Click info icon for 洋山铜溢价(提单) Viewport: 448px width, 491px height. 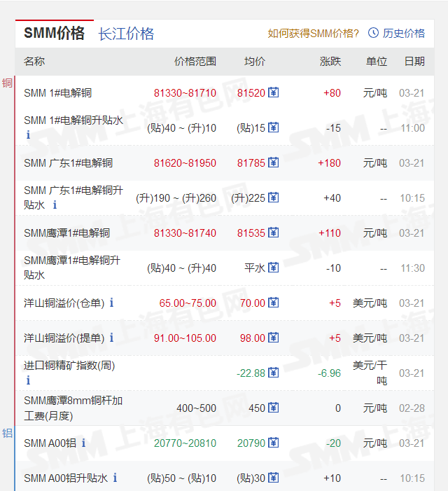(x=111, y=338)
